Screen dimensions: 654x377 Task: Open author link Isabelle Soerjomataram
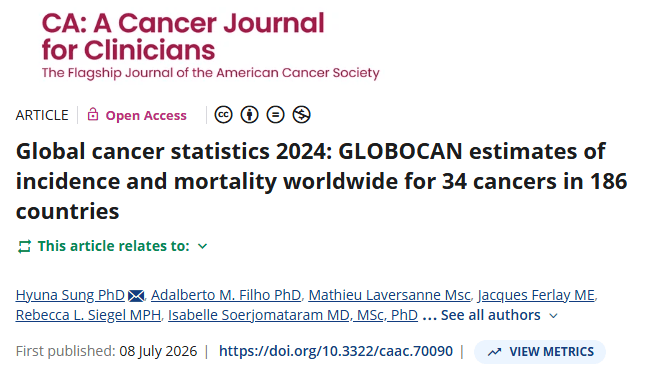293,315
